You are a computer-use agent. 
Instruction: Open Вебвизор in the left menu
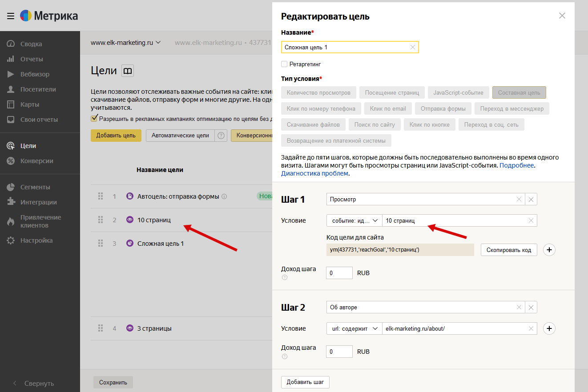coord(35,74)
